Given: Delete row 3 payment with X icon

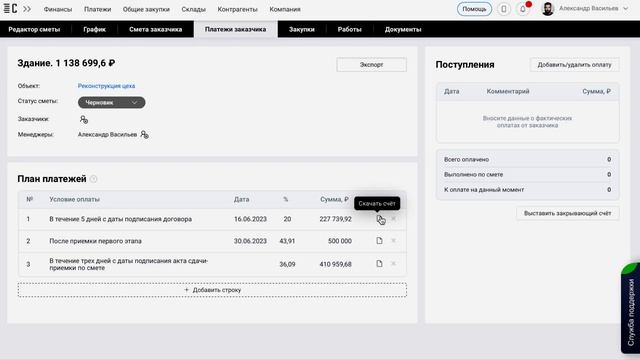Looking at the screenshot, I should 393,264.
